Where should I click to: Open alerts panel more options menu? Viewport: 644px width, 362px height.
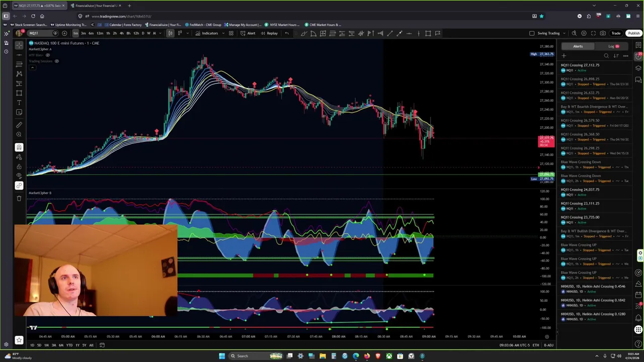tap(625, 56)
